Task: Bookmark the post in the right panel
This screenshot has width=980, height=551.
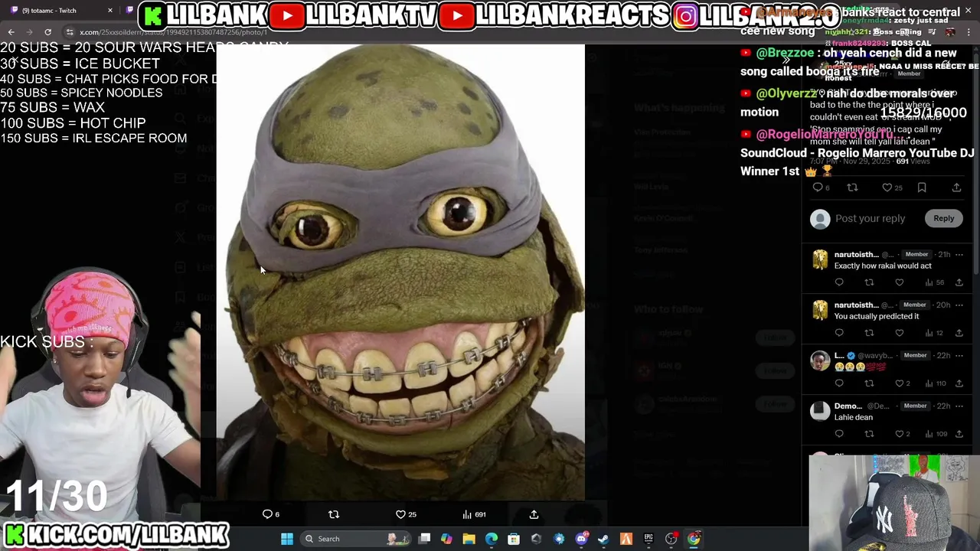Action: pyautogui.click(x=922, y=187)
